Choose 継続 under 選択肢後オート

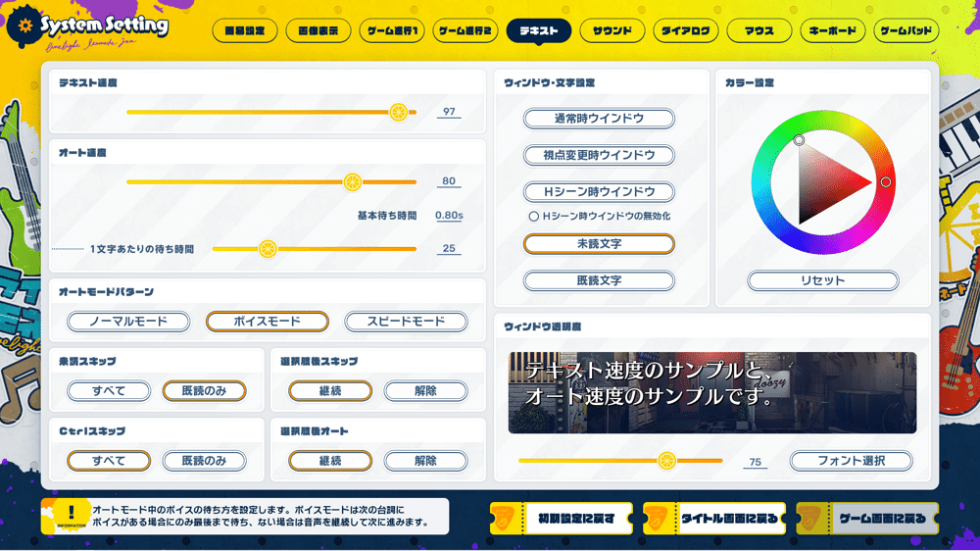click(x=330, y=461)
